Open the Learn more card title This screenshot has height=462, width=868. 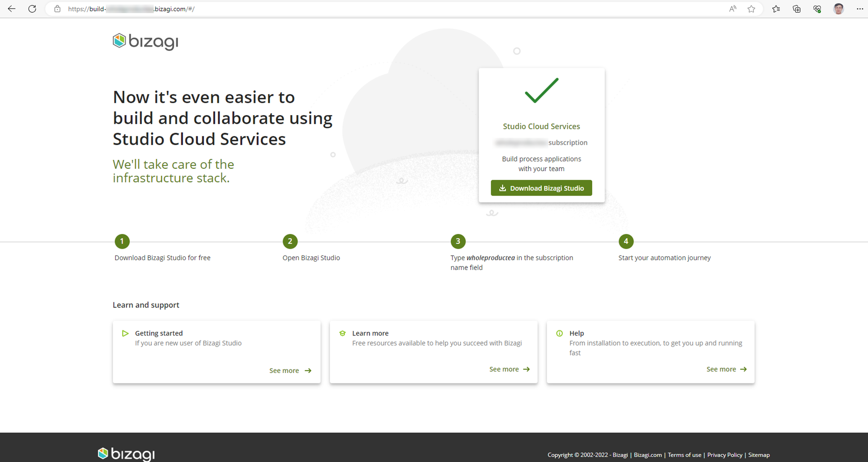pos(370,333)
